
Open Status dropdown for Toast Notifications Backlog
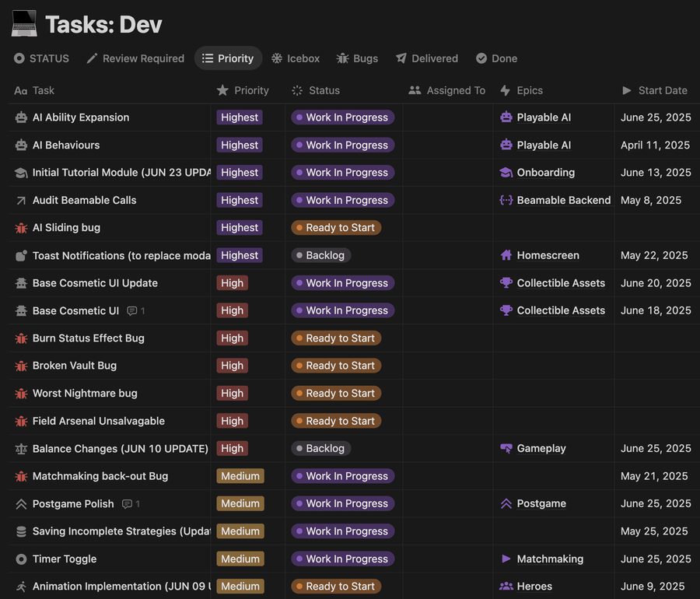pos(321,255)
